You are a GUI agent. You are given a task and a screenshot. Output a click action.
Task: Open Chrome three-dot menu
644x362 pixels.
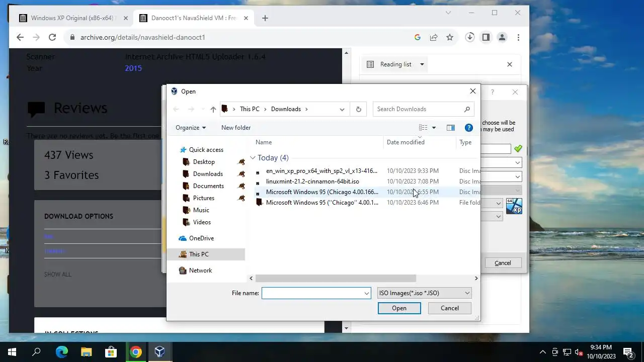pos(518,37)
